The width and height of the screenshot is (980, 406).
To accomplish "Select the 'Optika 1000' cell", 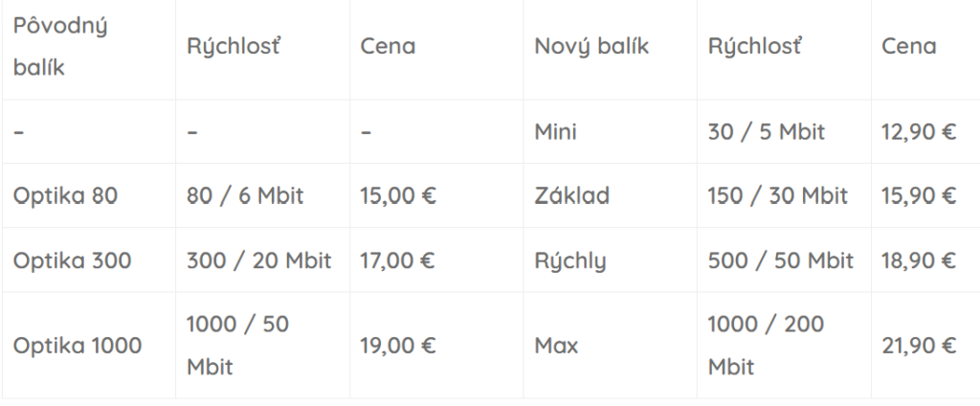I will pyautogui.click(x=78, y=345).
